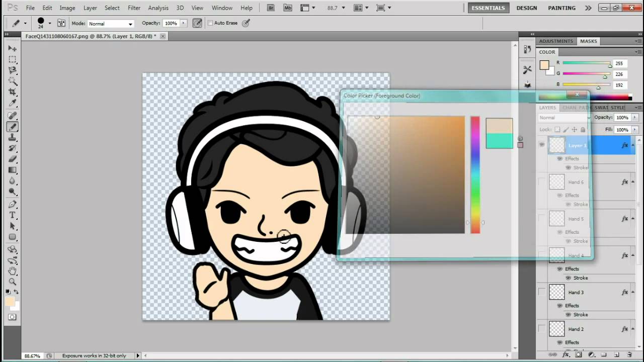644x362 pixels.
Task: Add a layer mask button
Action: click(x=579, y=354)
